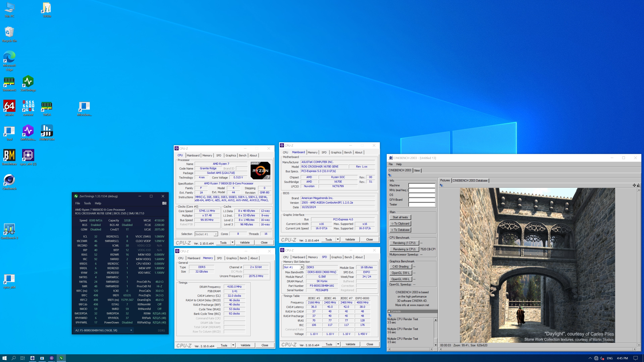The image size is (644, 362).
Task: Open the Microsoft Edge desktop icon
Action: (x=9, y=61)
